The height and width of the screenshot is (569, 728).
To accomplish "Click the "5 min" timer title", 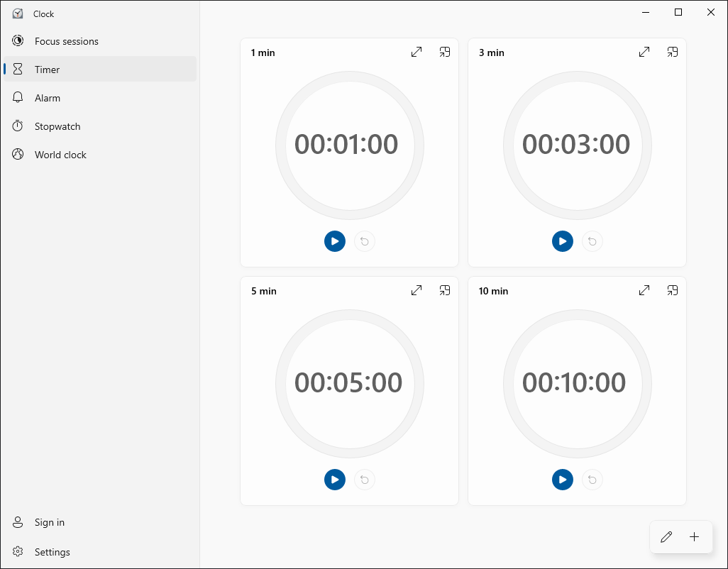I will 264,292.
